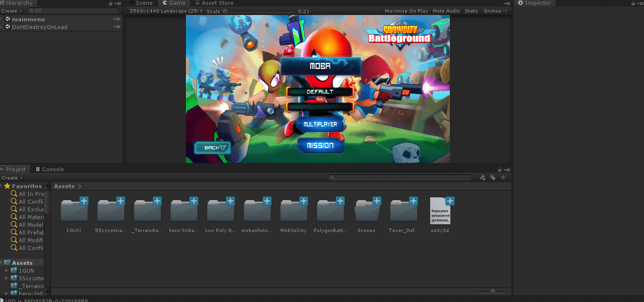The width and height of the screenshot is (644, 302).
Task: Select All In Pro... saved search in Favorites
Action: click(x=27, y=194)
